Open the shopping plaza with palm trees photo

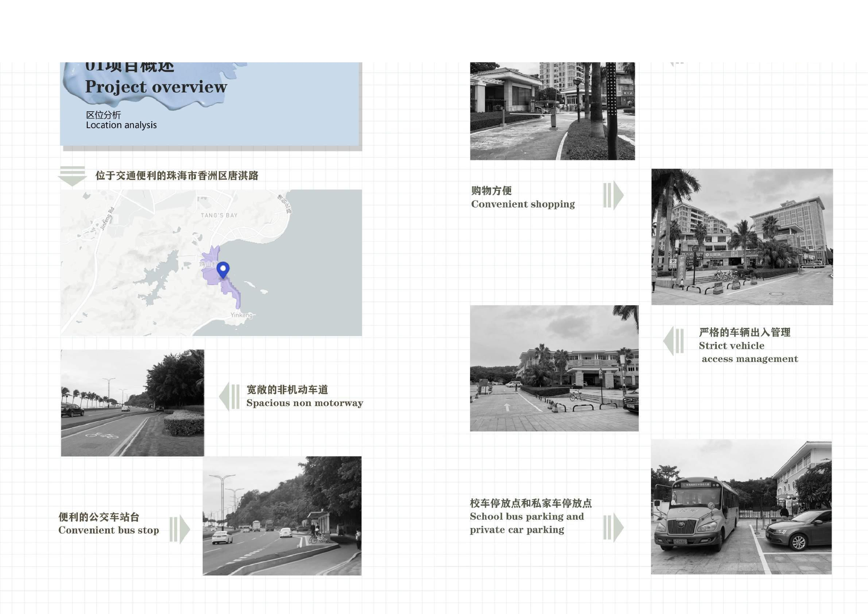click(742, 237)
